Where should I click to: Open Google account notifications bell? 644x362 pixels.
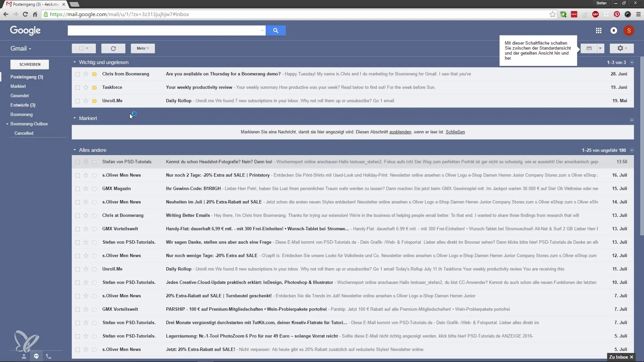pos(613,31)
